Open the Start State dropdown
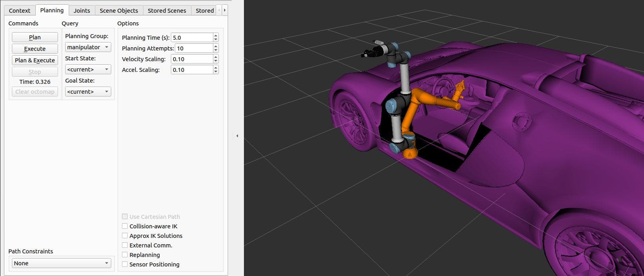This screenshot has height=276, width=644. [x=88, y=69]
